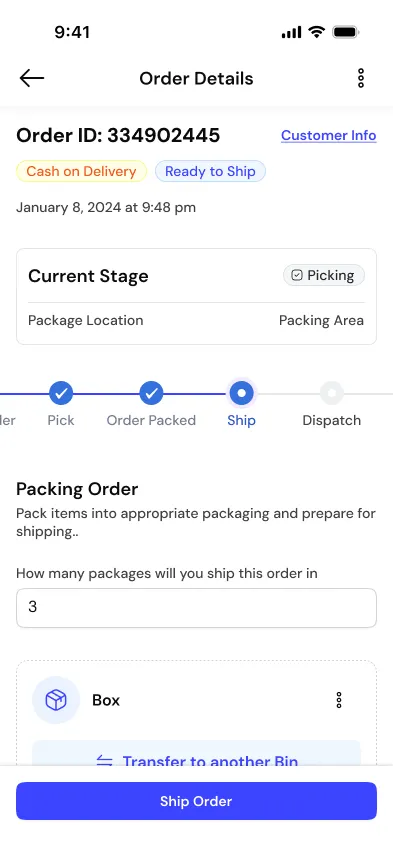Tap the checkbox icon in Picking badge

click(296, 275)
